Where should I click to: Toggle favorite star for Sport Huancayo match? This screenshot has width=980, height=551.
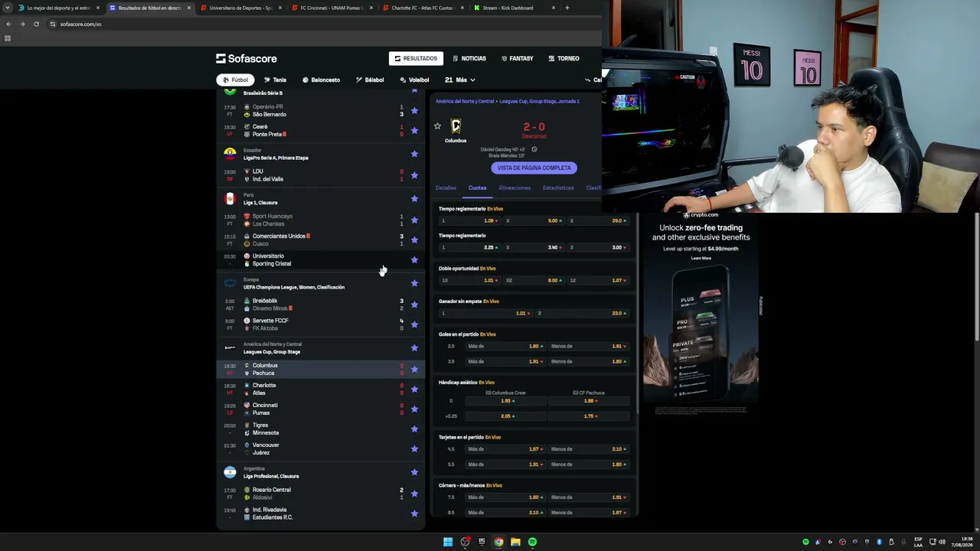(414, 220)
